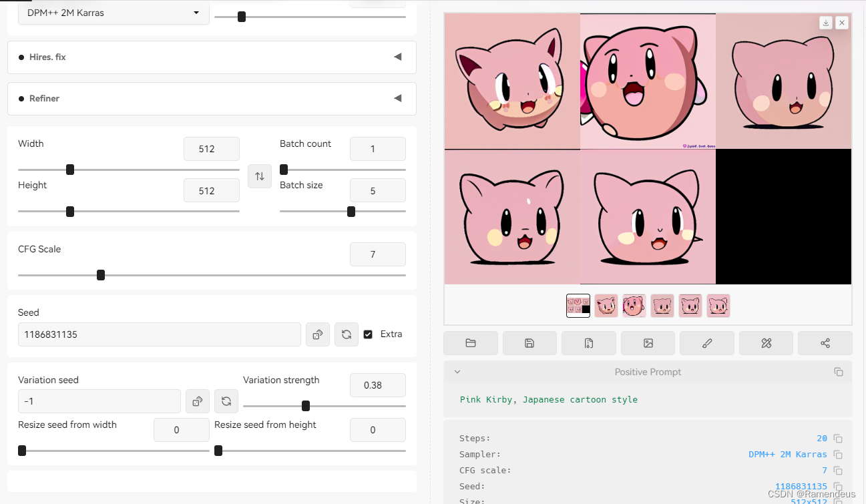Click the Seed input field 1186831135
Viewport: 866px width, 504px height.
[160, 334]
